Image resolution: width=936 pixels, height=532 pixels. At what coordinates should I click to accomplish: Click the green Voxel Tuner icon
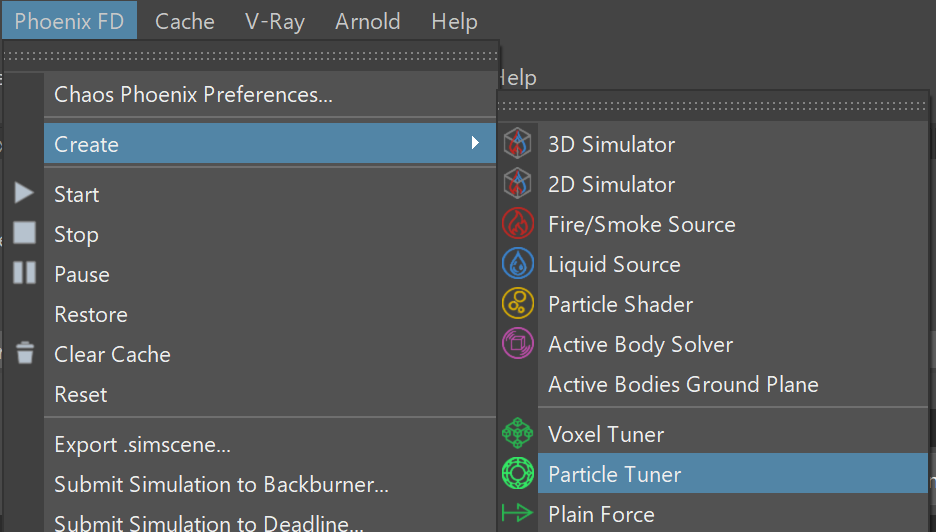[x=518, y=433]
